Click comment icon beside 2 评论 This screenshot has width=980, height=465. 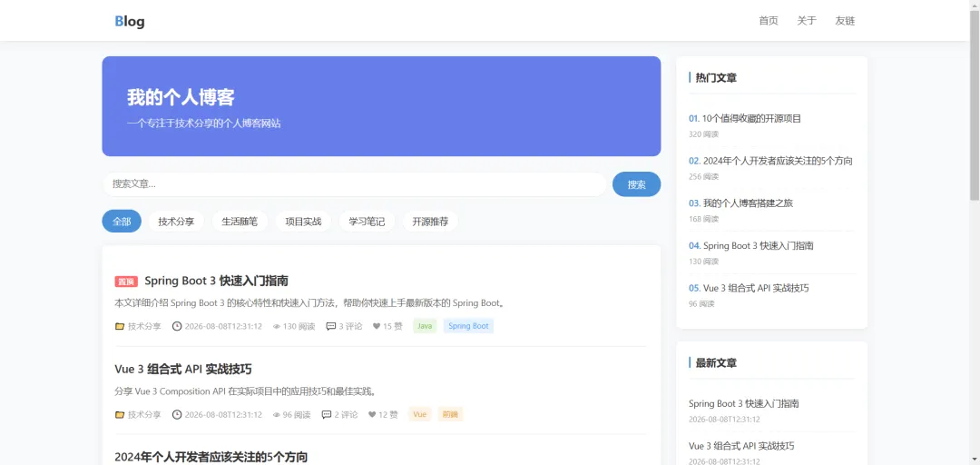(x=327, y=414)
